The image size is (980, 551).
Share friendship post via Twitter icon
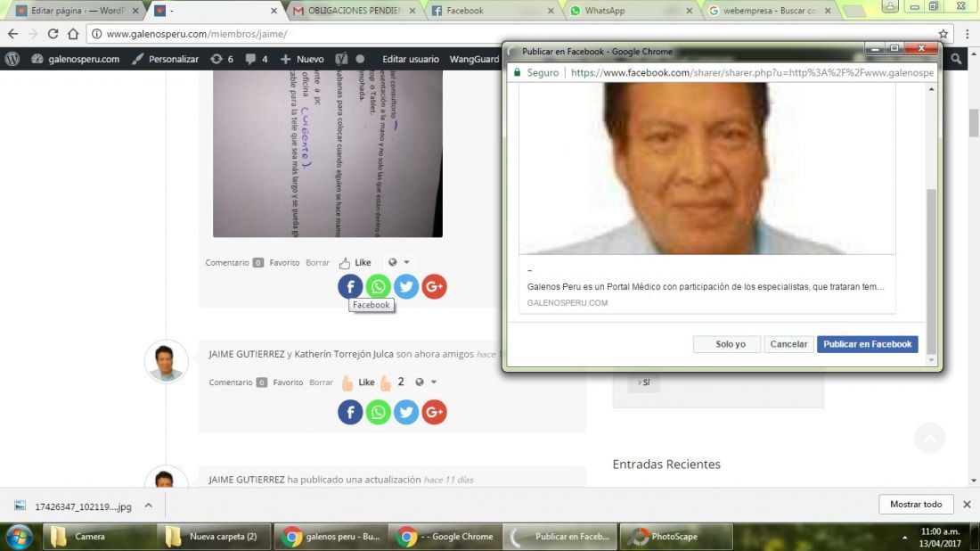406,412
